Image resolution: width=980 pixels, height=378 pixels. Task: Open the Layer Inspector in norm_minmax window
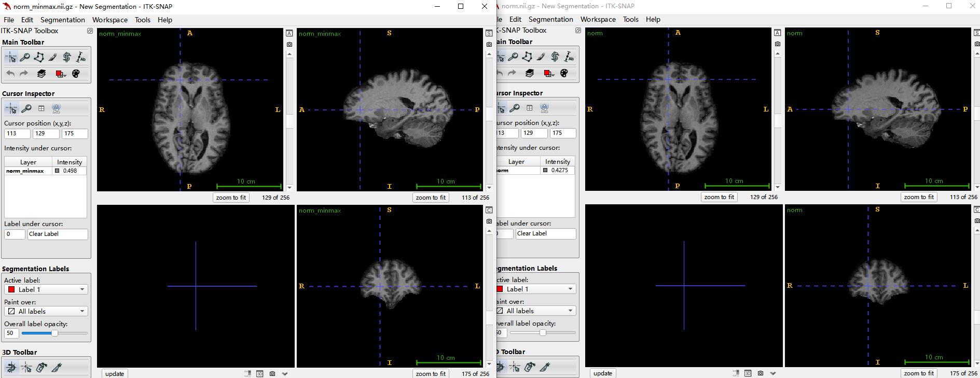click(42, 74)
